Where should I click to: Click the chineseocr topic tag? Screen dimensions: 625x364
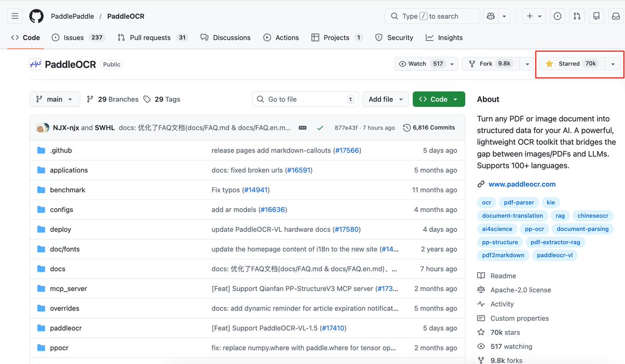coord(592,216)
